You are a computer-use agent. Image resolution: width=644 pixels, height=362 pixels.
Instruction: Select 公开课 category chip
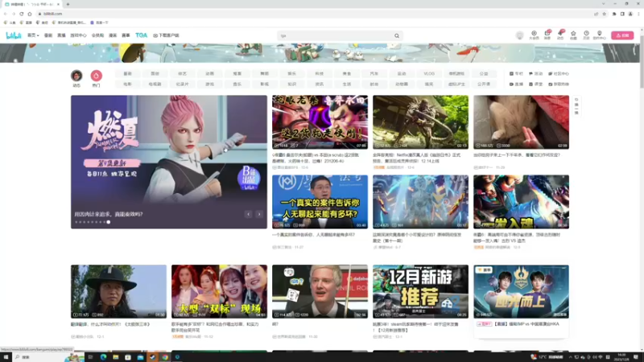[484, 84]
